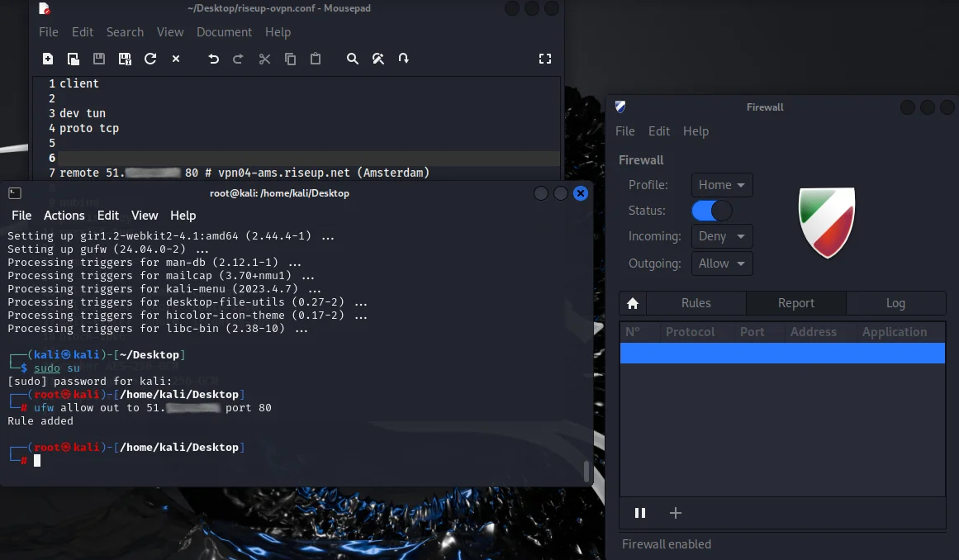Add a rule with the plus icon in Firewall
Screen dimensions: 959x560
pyautogui.click(x=675, y=513)
